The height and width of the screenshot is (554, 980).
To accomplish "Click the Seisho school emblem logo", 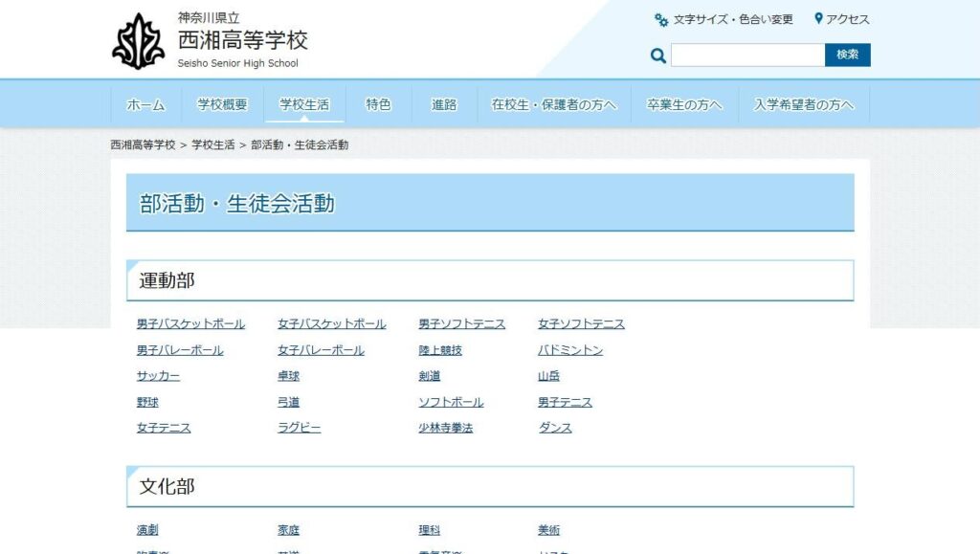I will (138, 41).
